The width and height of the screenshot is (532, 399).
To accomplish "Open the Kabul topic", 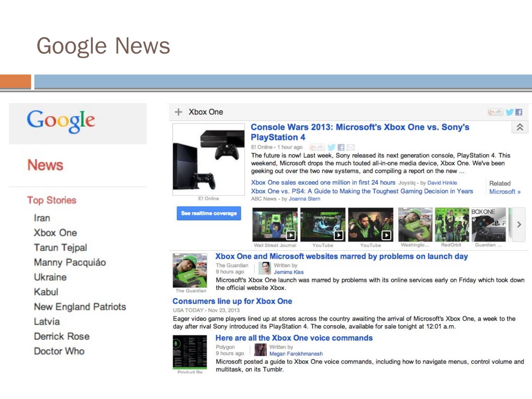I will (46, 292).
